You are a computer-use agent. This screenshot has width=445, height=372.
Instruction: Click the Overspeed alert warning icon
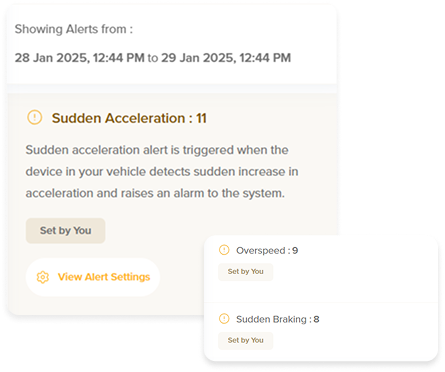(224, 250)
